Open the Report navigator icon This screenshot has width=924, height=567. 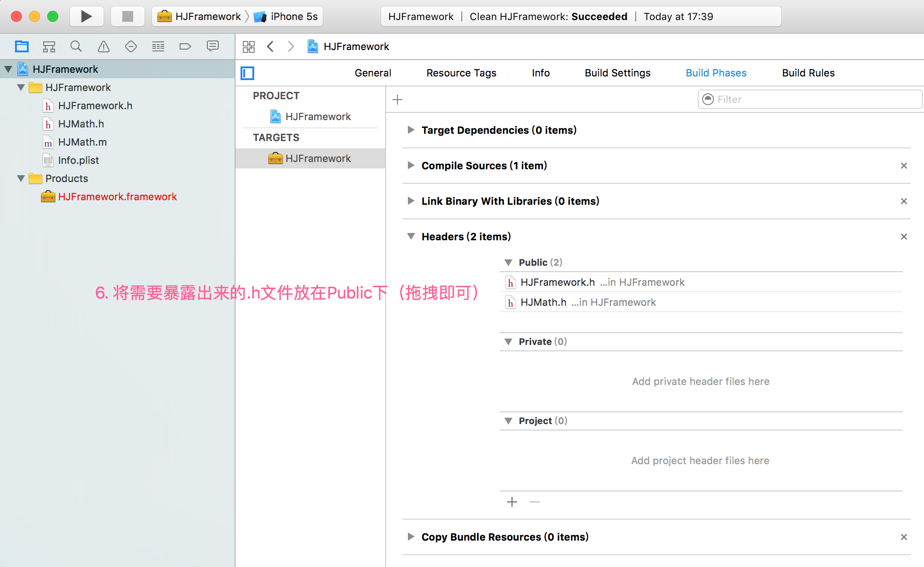click(x=213, y=46)
